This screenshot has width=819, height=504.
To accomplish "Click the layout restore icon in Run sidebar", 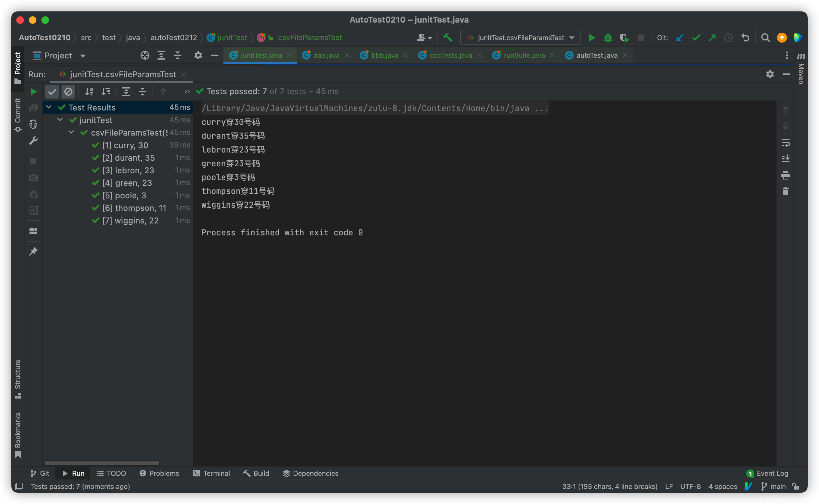I will pyautogui.click(x=33, y=231).
